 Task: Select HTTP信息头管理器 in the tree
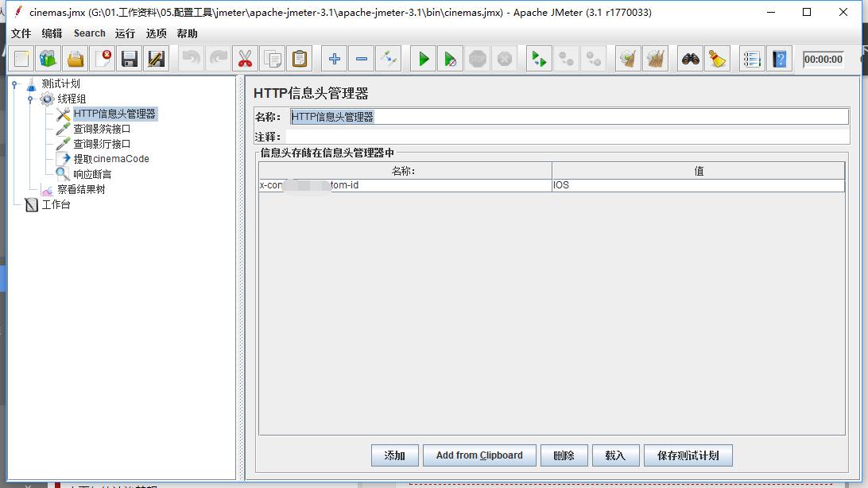114,114
